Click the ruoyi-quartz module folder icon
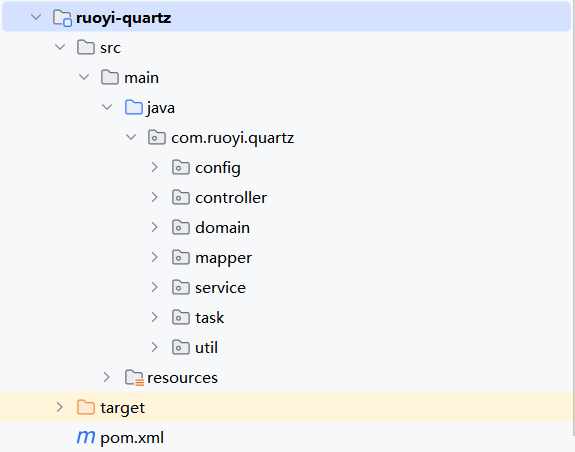 pyautogui.click(x=62, y=18)
